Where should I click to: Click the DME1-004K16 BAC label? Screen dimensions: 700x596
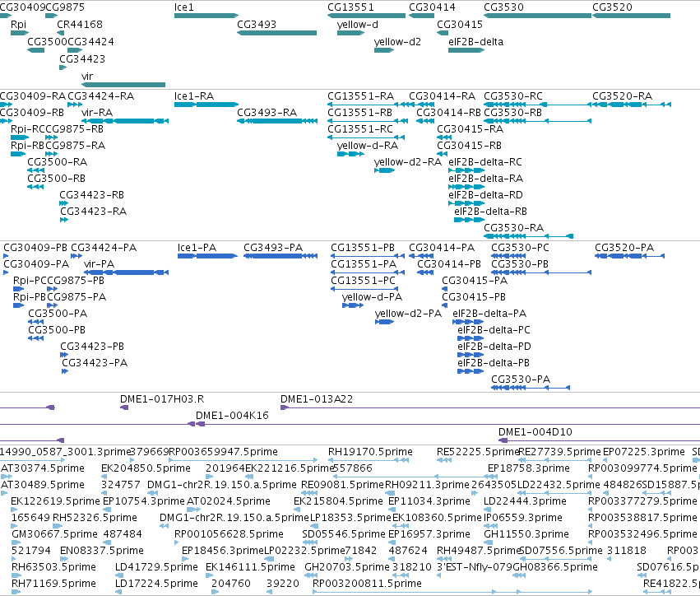[232, 416]
